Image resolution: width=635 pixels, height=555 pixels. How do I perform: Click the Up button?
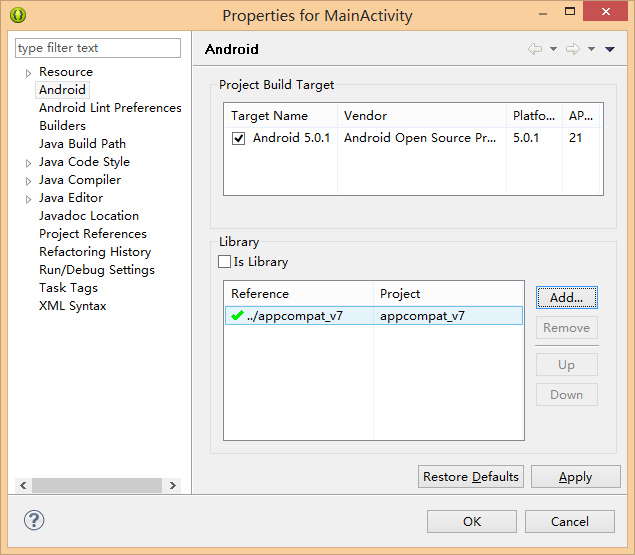point(567,365)
